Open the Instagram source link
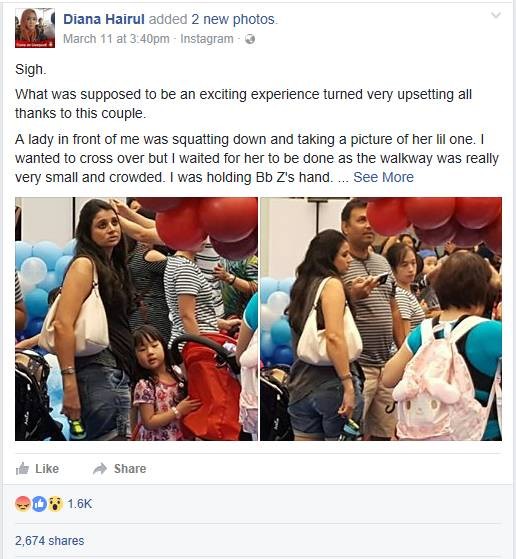Viewport: 516px width, 559px height. 207,39
